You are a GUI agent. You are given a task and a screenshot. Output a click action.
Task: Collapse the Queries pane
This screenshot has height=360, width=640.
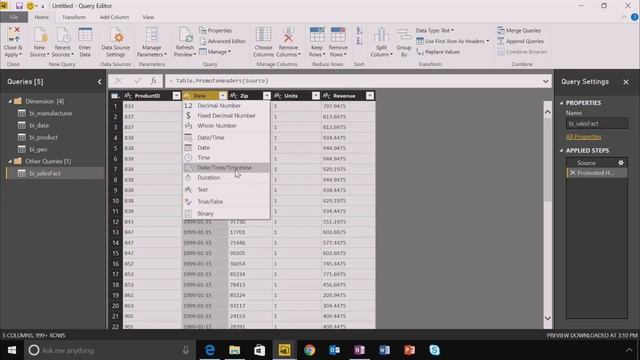pos(99,82)
